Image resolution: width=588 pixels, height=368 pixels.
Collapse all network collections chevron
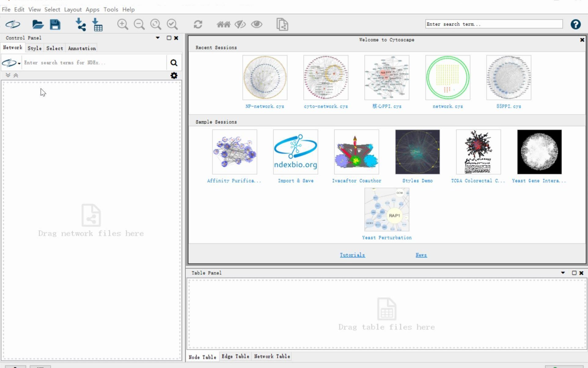point(16,75)
